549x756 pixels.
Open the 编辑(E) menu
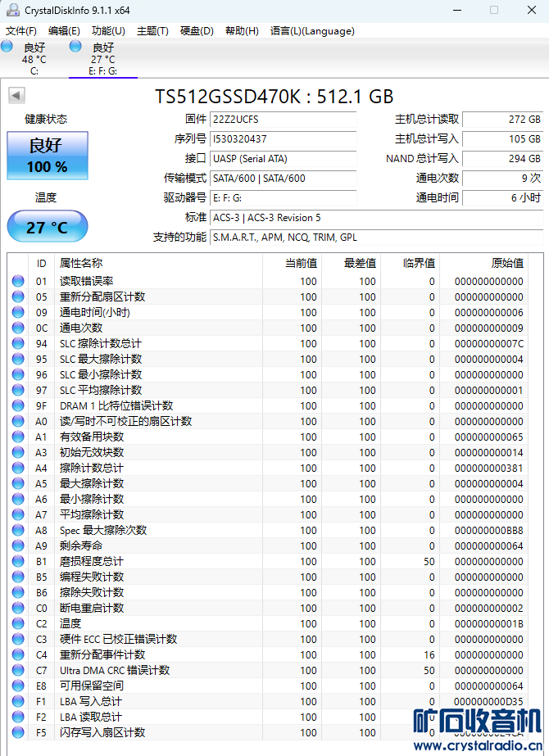point(64,31)
